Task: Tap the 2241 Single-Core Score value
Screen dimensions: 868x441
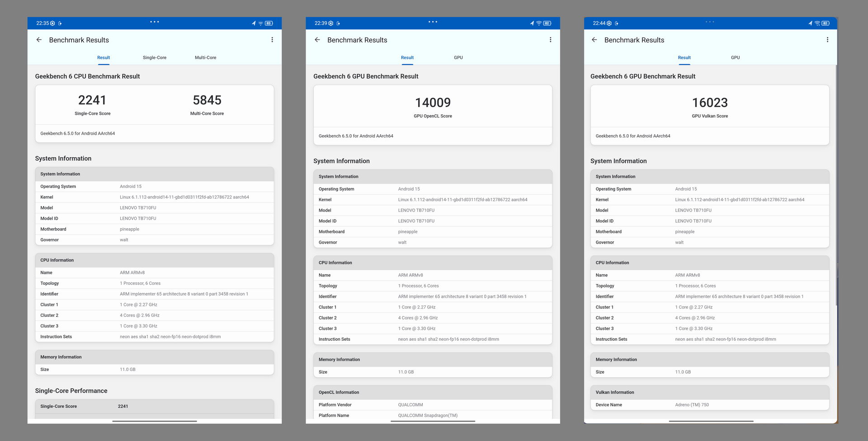Action: click(x=92, y=100)
